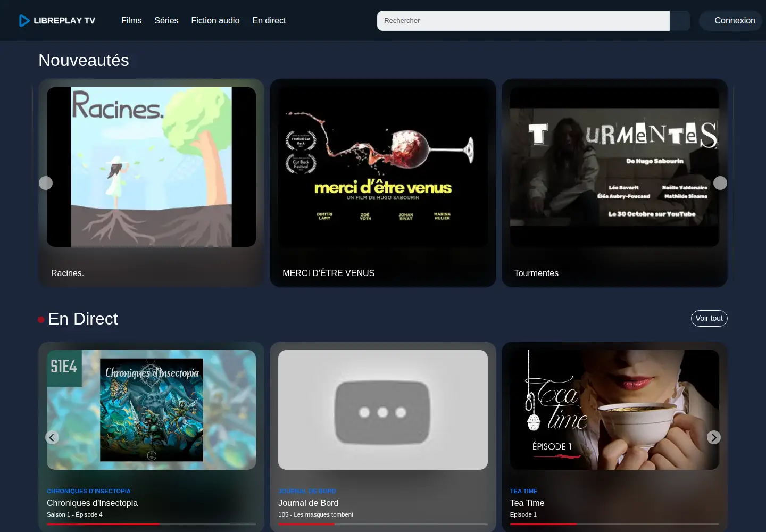Open the Racines. poster thumbnail

click(152, 167)
